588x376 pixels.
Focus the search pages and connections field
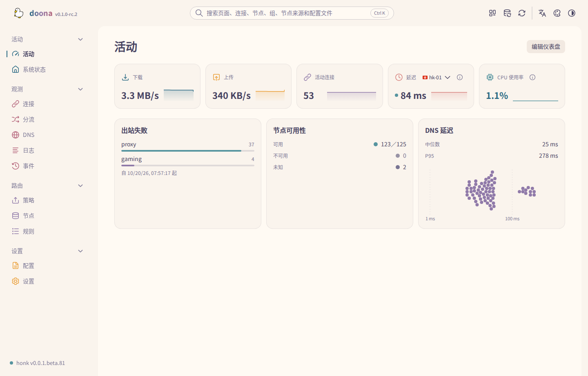point(292,13)
